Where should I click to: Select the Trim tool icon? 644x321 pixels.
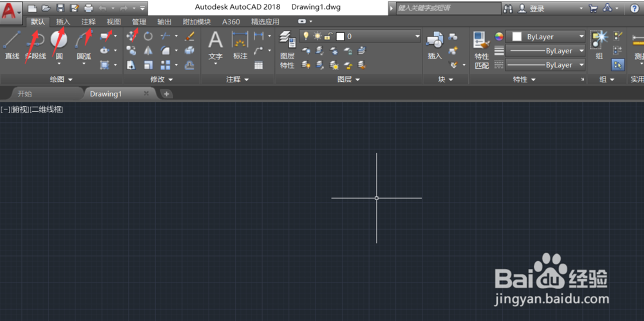tap(166, 37)
